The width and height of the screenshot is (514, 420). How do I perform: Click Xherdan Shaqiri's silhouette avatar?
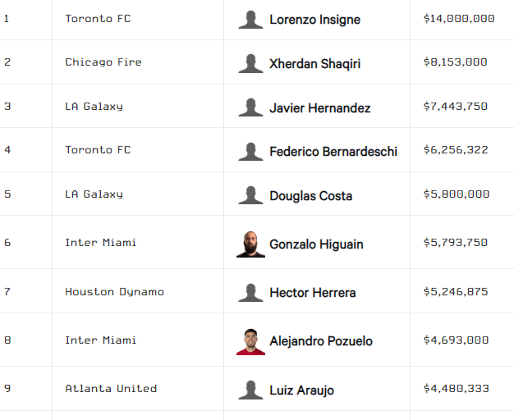250,63
